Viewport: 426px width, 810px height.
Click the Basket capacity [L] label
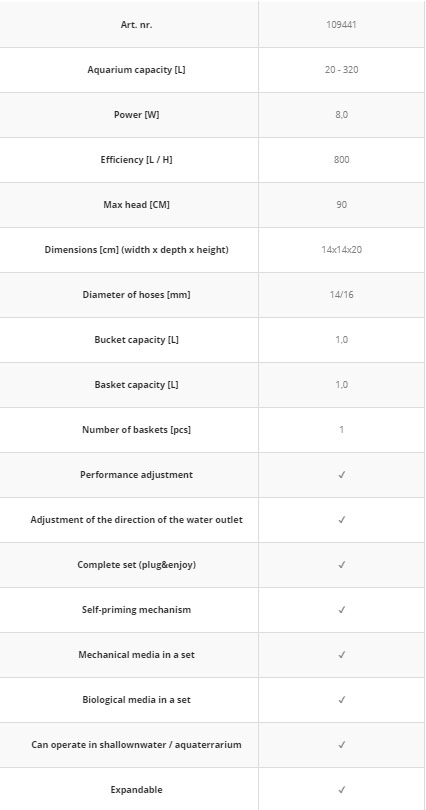(136, 385)
